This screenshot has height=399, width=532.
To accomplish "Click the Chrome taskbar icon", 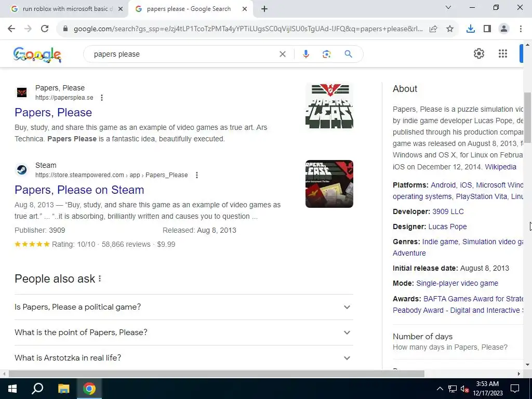I will pos(89,389).
